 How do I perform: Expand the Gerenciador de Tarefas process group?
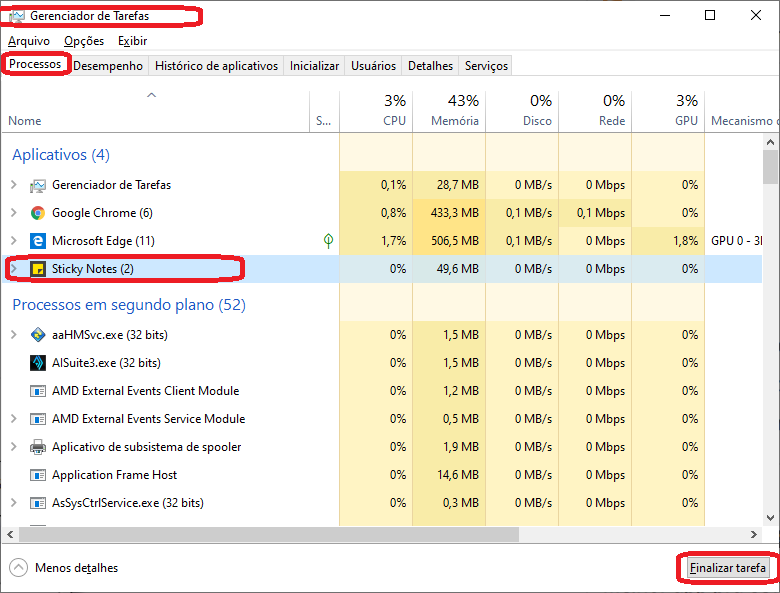click(x=14, y=185)
